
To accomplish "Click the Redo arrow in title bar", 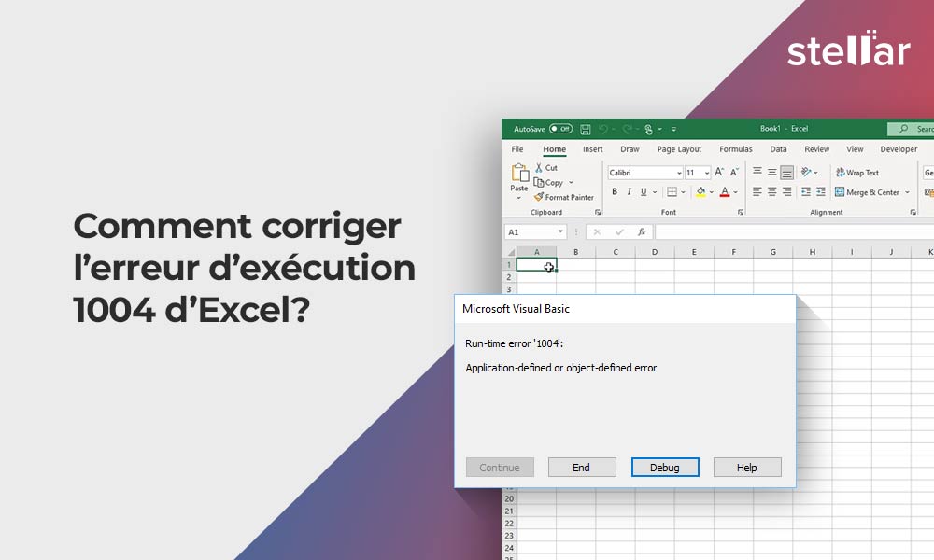I will coord(627,129).
